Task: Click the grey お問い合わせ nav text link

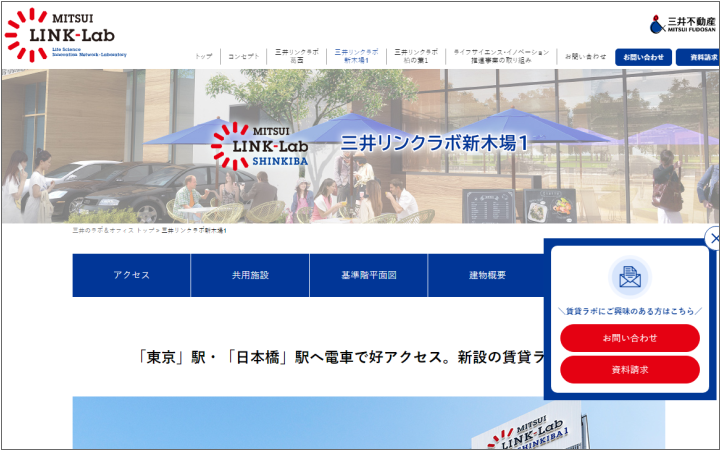Action: (x=585, y=56)
